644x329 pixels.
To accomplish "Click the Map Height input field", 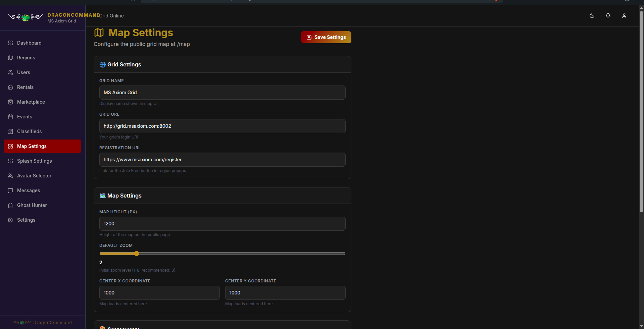I will click(x=222, y=224).
